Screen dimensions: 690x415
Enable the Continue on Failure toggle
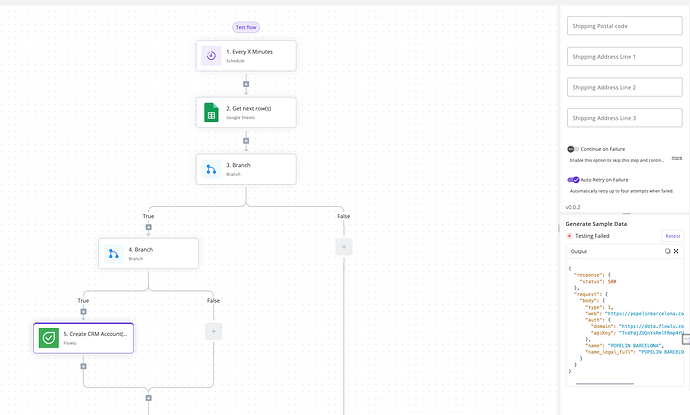click(x=573, y=149)
